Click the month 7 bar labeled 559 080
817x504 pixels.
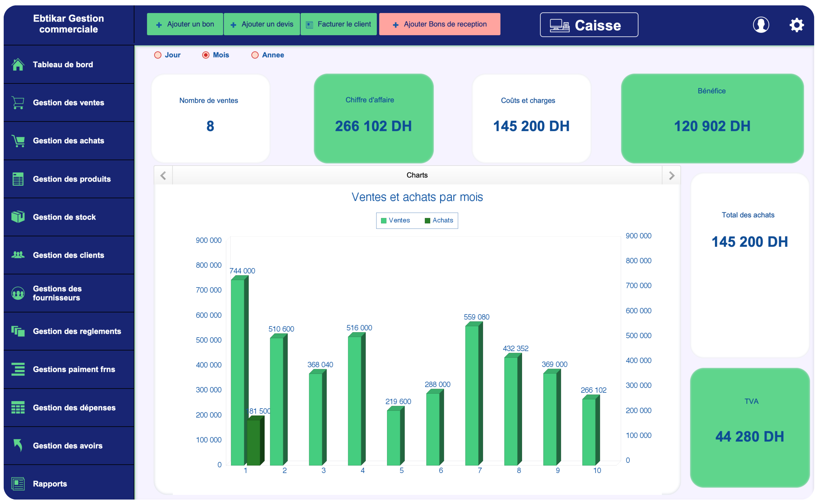[474, 394]
